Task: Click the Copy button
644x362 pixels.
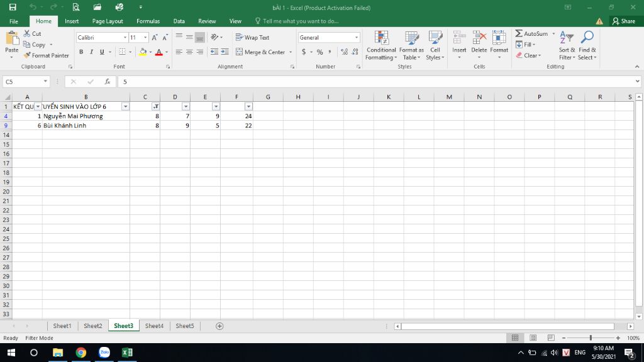Action: [35, 45]
